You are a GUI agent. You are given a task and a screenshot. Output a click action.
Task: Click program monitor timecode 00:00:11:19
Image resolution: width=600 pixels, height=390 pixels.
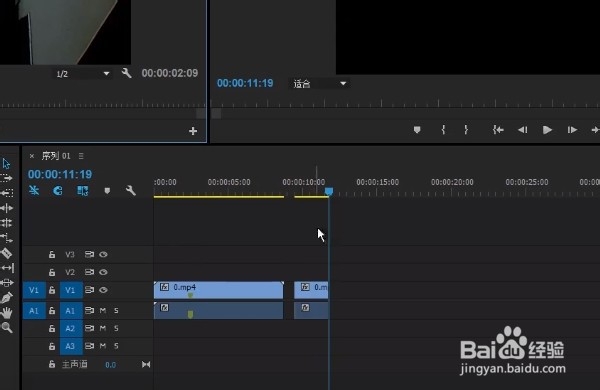pyautogui.click(x=245, y=83)
